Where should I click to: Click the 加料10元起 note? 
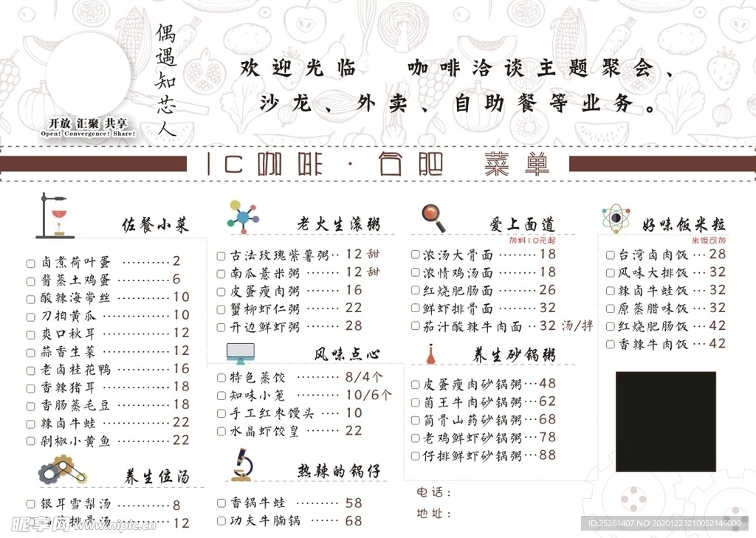pos(532,240)
